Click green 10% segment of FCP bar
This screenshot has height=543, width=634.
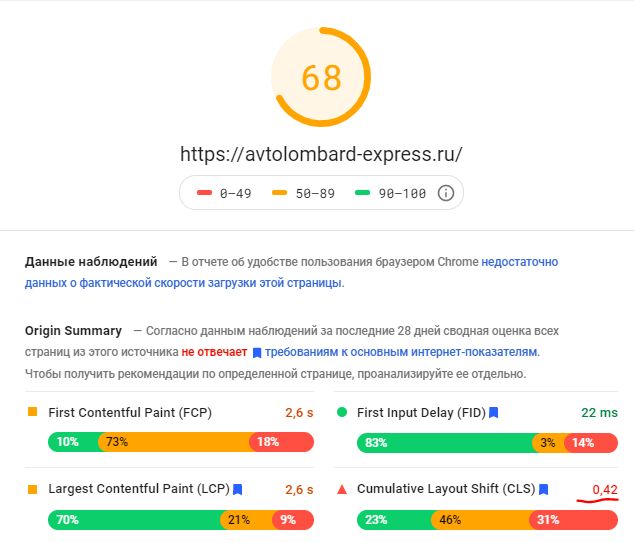(x=72, y=442)
